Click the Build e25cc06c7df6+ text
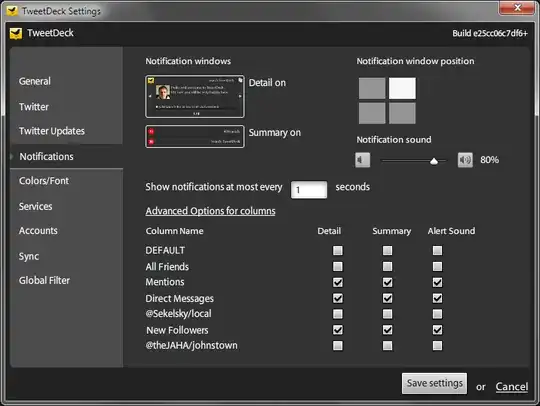The width and height of the screenshot is (540, 406). [490, 33]
